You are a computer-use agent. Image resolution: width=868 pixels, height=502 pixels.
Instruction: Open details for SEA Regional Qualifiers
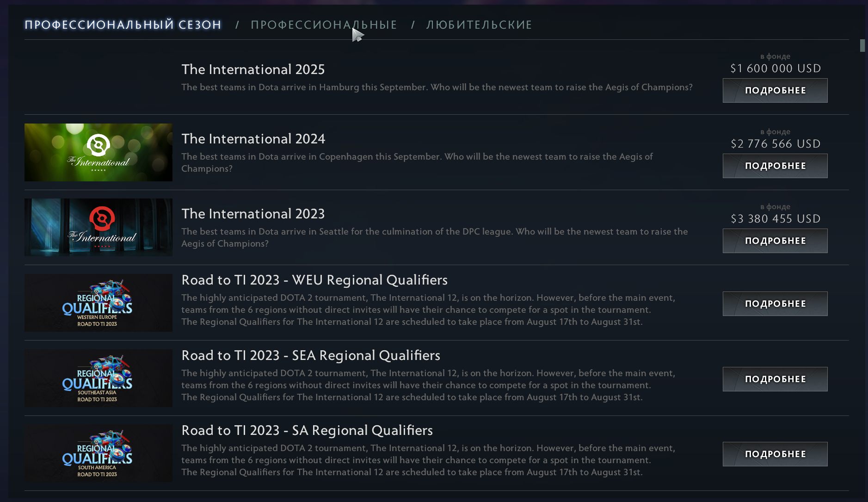(775, 379)
